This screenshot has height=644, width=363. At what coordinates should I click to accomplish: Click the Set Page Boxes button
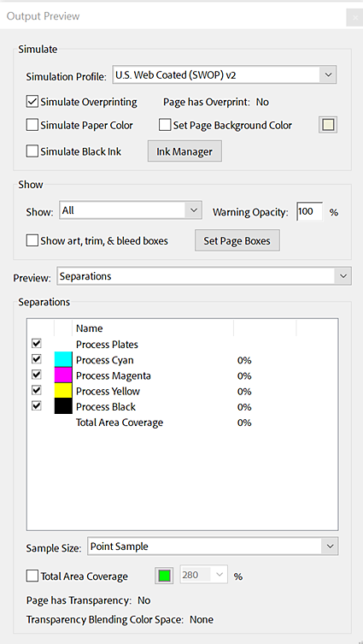click(237, 240)
